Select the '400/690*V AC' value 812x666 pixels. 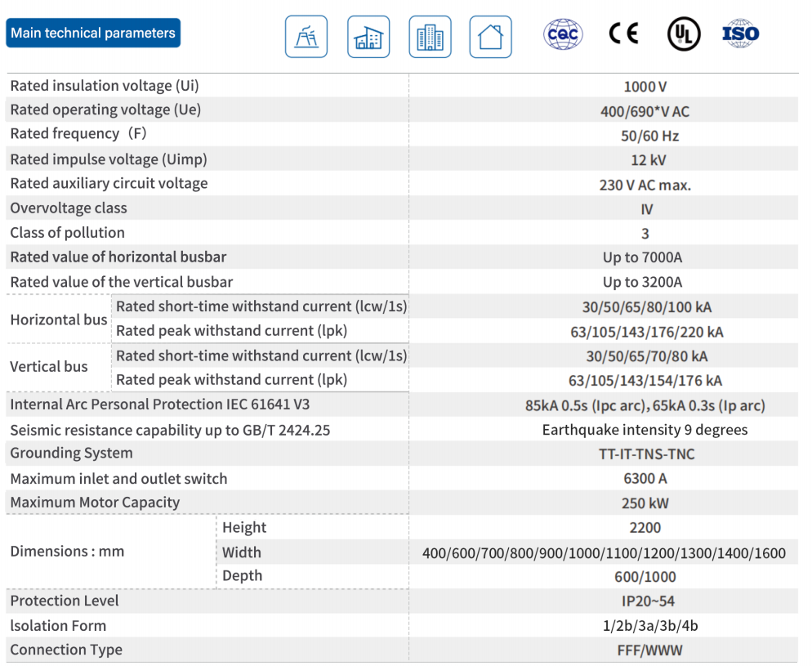645,111
